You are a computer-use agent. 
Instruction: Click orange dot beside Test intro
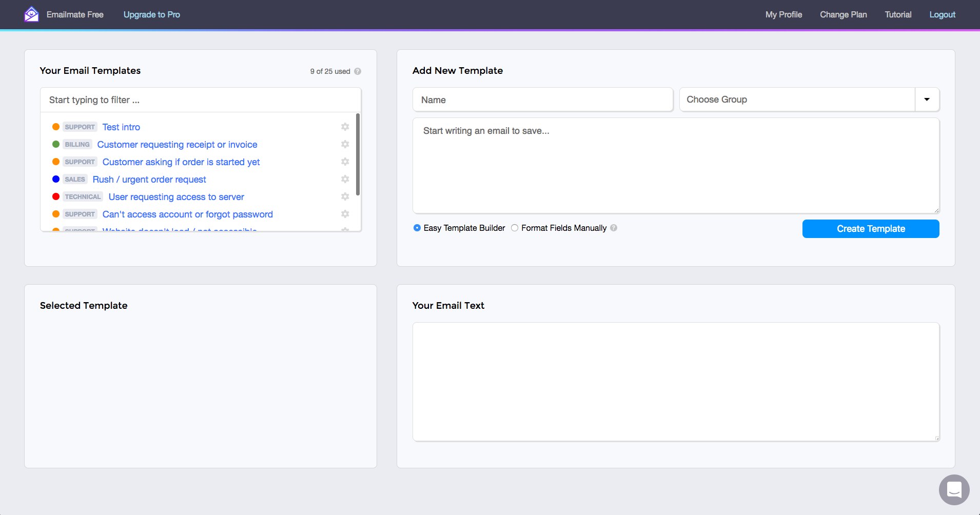(56, 127)
